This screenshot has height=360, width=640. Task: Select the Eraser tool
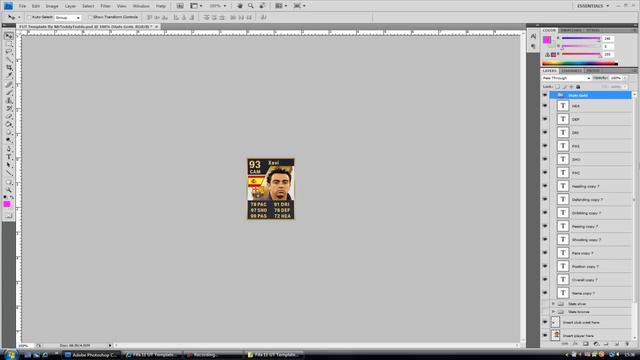9,116
